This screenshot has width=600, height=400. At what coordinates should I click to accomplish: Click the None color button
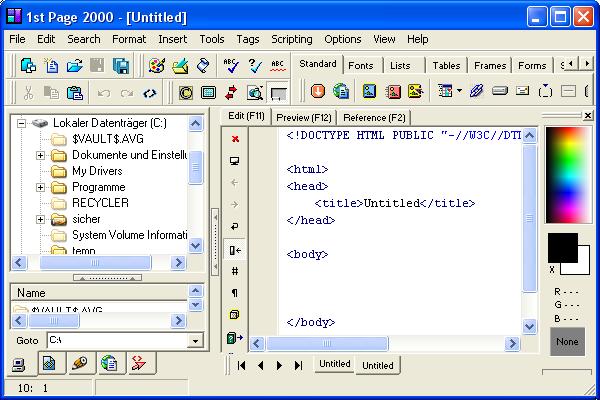point(567,341)
